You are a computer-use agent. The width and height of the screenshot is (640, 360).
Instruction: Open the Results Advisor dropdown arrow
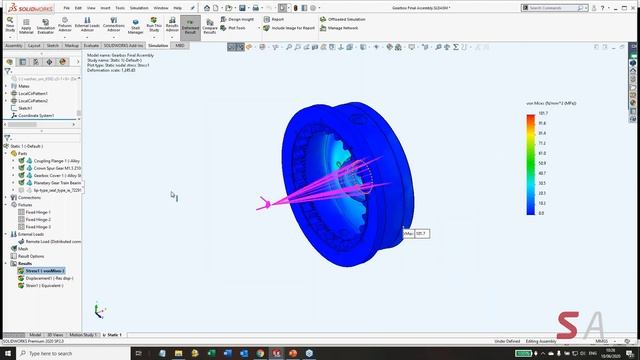tap(172, 37)
